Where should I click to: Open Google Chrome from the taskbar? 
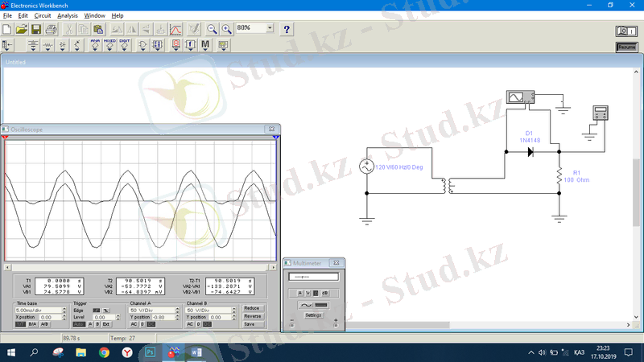pyautogui.click(x=104, y=352)
